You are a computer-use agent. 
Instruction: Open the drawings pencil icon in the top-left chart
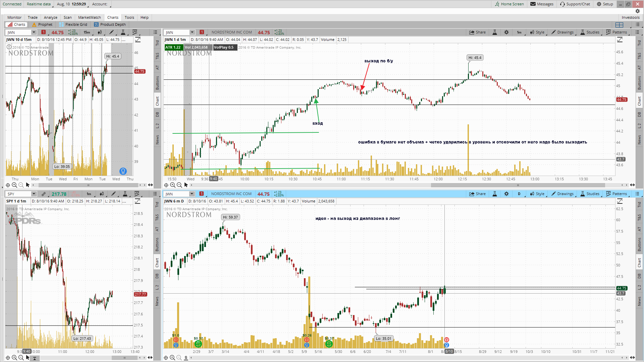pos(112,33)
